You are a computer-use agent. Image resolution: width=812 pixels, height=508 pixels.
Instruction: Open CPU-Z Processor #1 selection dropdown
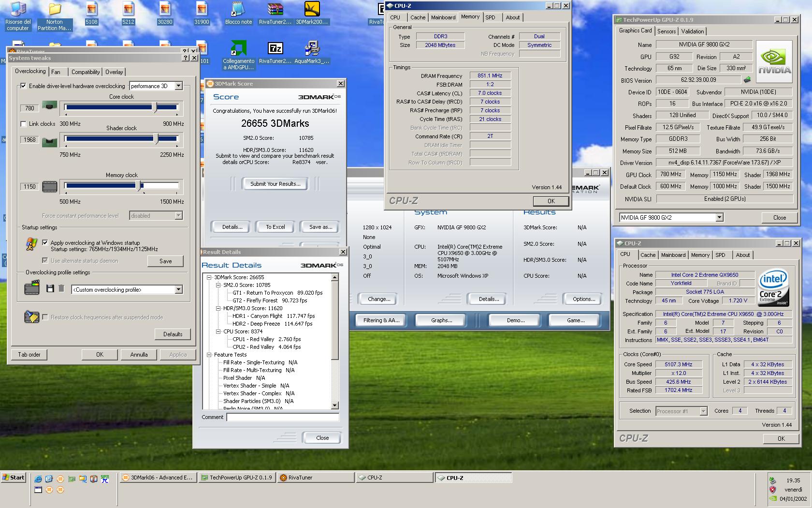[x=703, y=411]
